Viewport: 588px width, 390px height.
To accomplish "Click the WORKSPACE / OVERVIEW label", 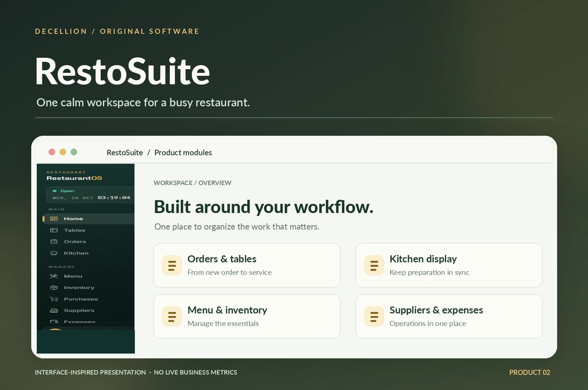I will pos(193,183).
